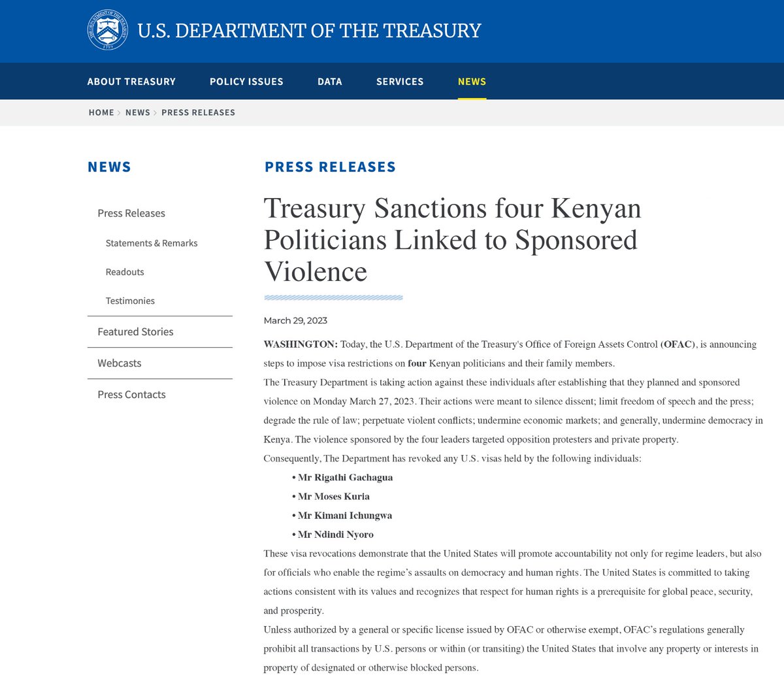Open the Services menu
Image resolution: width=784 pixels, height=681 pixels.
click(x=400, y=82)
